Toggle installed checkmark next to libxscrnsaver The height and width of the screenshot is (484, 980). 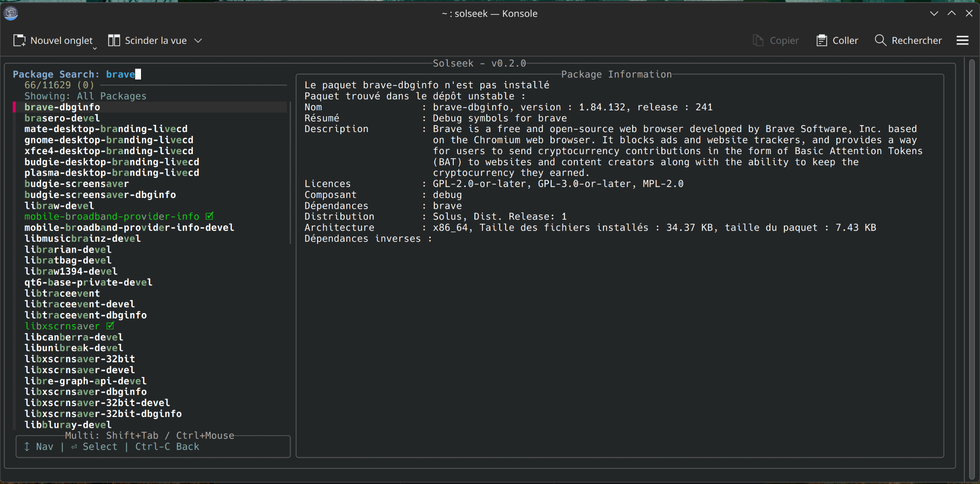click(x=110, y=326)
